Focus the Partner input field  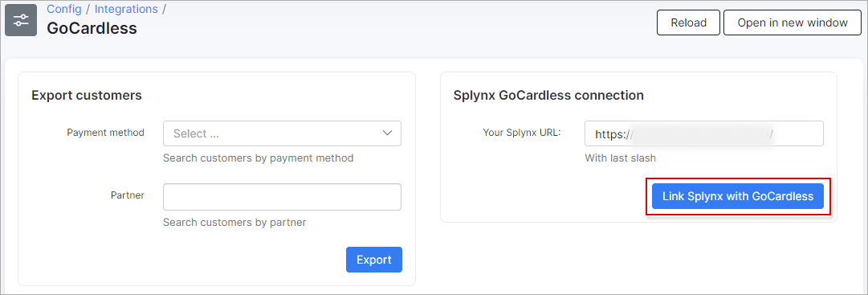coord(283,197)
